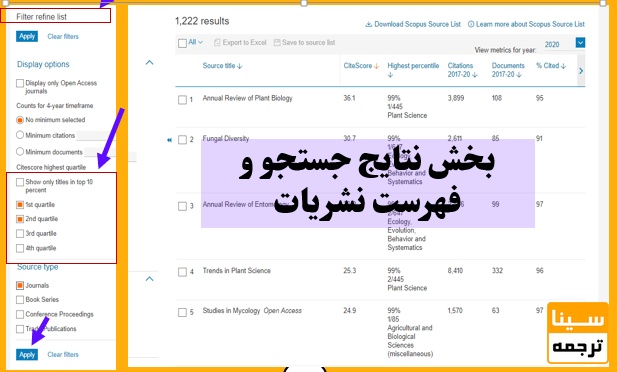Open the All selection dropdown arrow
The height and width of the screenshot is (372, 617).
[200, 42]
